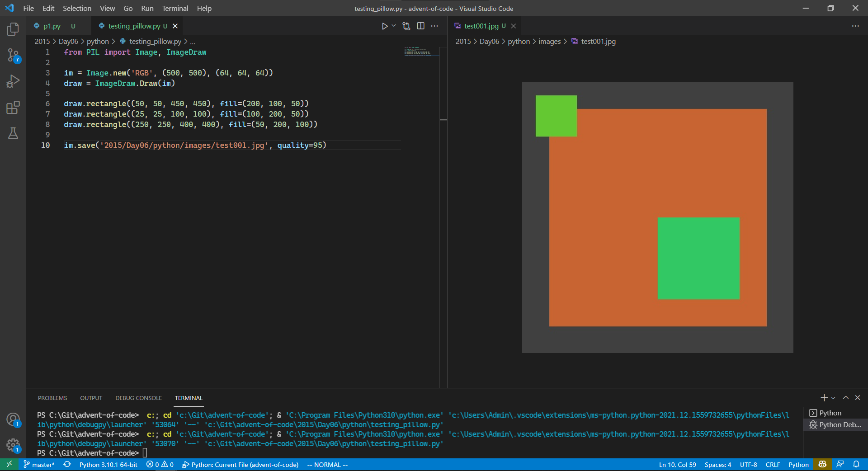Click Day06 breadcrumb in left editor
This screenshot has height=471, width=868.
[68, 42]
